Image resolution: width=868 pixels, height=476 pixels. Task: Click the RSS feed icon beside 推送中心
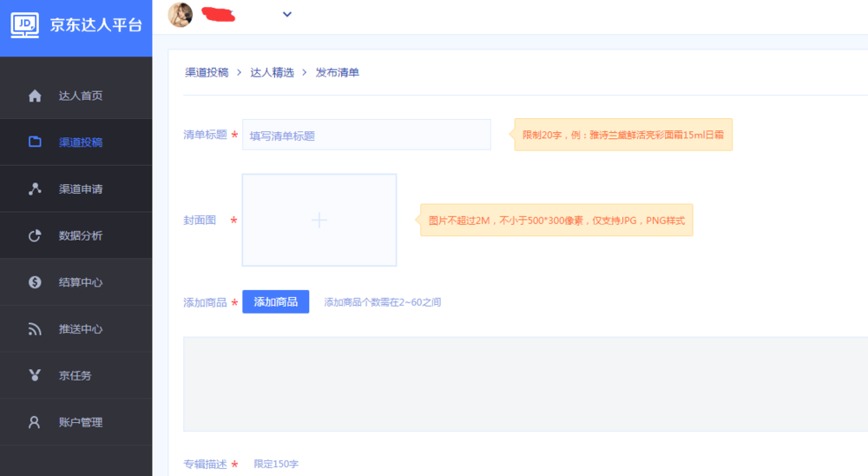tap(35, 329)
